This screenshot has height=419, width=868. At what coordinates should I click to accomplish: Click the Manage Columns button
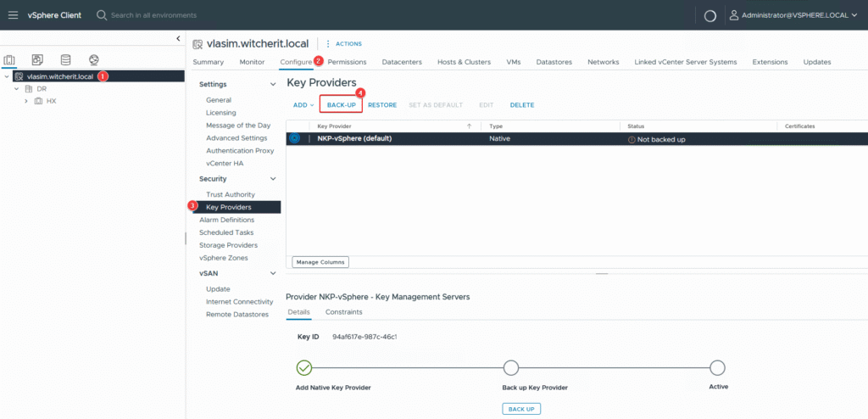pyautogui.click(x=320, y=261)
